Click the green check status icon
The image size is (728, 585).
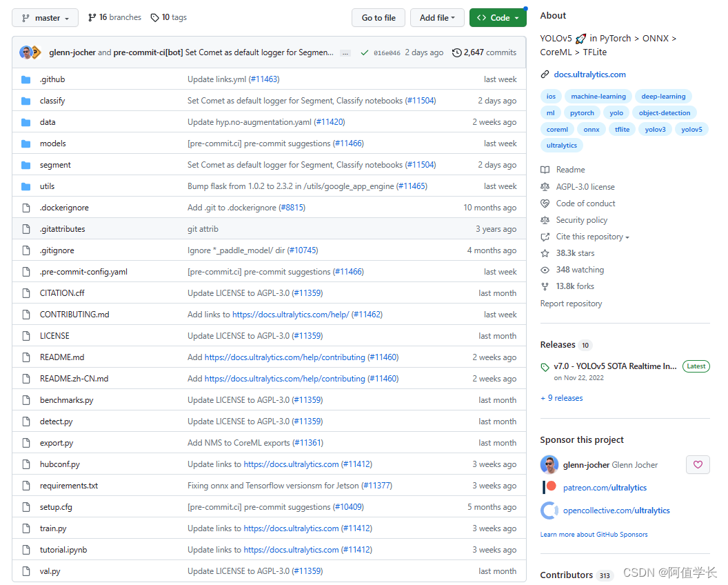(x=365, y=52)
